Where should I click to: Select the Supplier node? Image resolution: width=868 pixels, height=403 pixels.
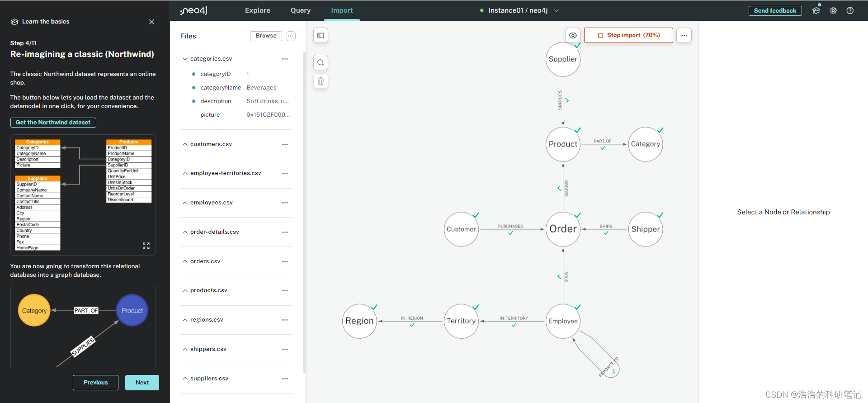point(563,59)
